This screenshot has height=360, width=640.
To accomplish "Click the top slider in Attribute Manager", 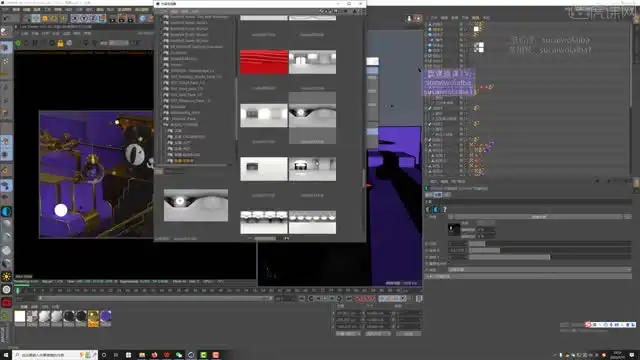I will point(550,244).
